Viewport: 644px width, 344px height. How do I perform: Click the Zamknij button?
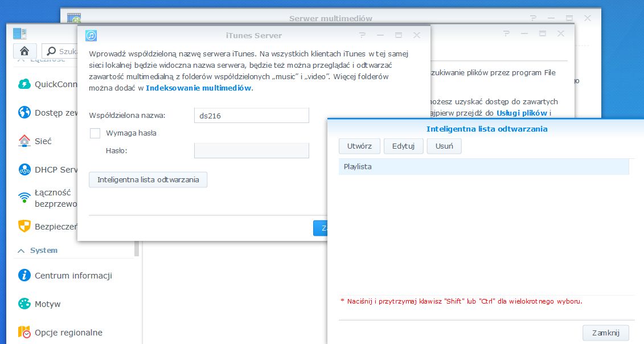(x=606, y=333)
